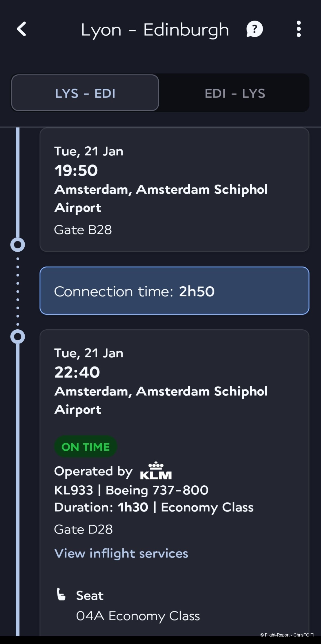Image resolution: width=321 pixels, height=644 pixels.
Task: Tap flight number KL933 Boeing 737-800
Action: coord(131,490)
